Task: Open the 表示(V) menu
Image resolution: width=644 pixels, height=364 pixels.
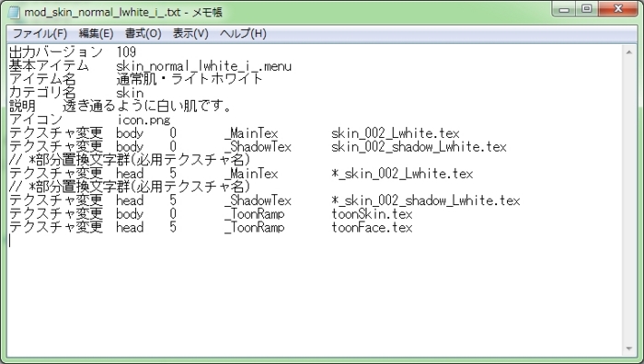Action: pyautogui.click(x=190, y=34)
